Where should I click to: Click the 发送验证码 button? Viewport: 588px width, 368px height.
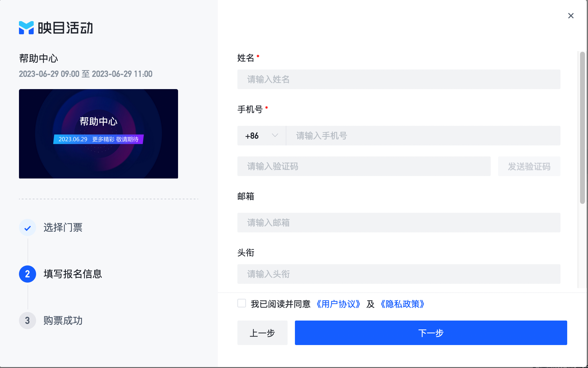point(529,166)
